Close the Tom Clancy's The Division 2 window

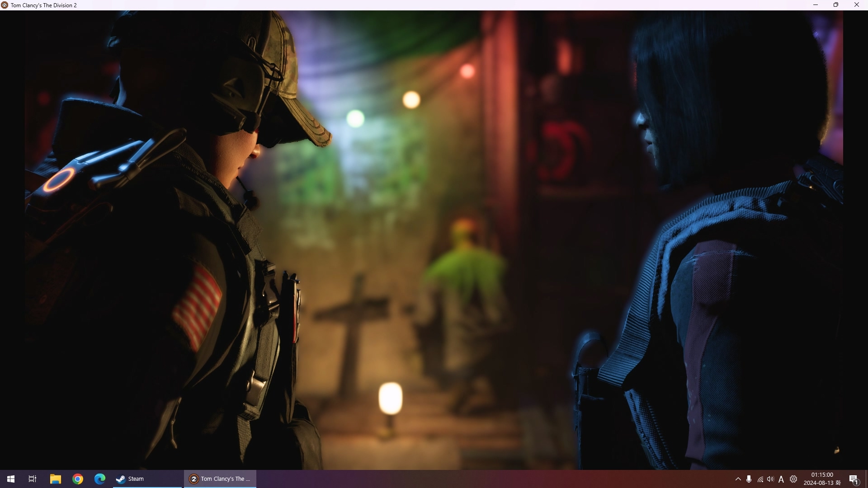tap(856, 5)
